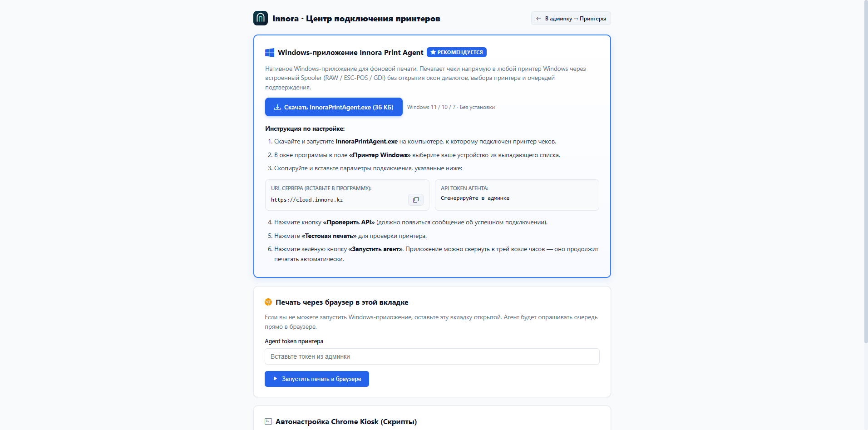Click the 'Windows-приложение Innora Print Agent' heading
868x430 pixels.
(x=350, y=53)
